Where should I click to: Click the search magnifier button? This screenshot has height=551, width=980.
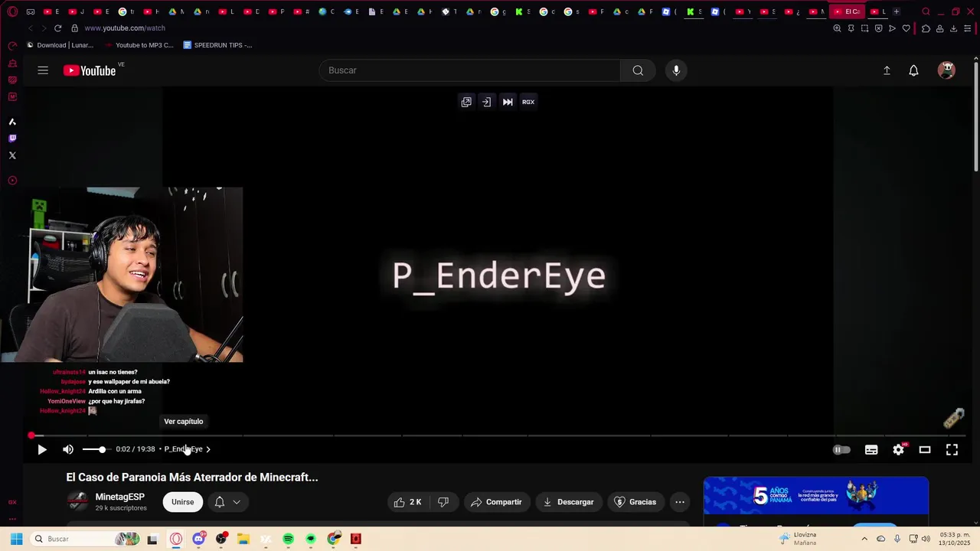pos(638,70)
